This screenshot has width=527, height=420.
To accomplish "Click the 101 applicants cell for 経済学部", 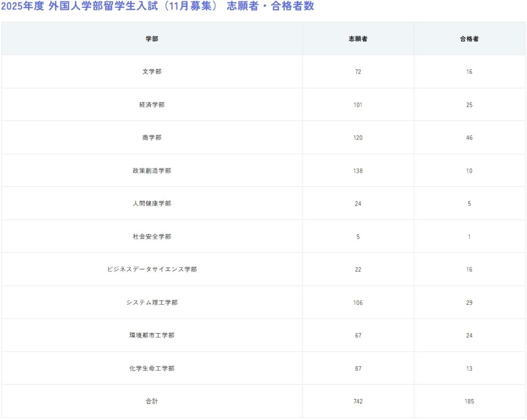I will [x=358, y=105].
